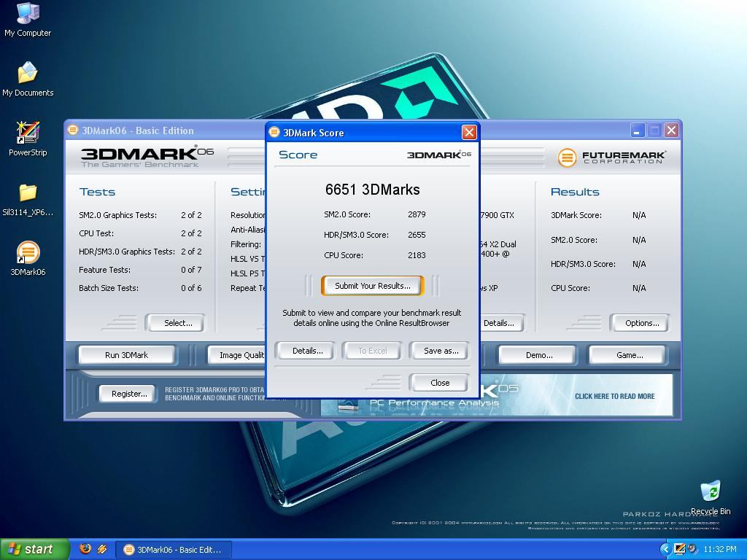Viewport: 747px width, 560px height.
Task: Click the HDR/SM3.0 Graphics Tests label
Action: [127, 252]
